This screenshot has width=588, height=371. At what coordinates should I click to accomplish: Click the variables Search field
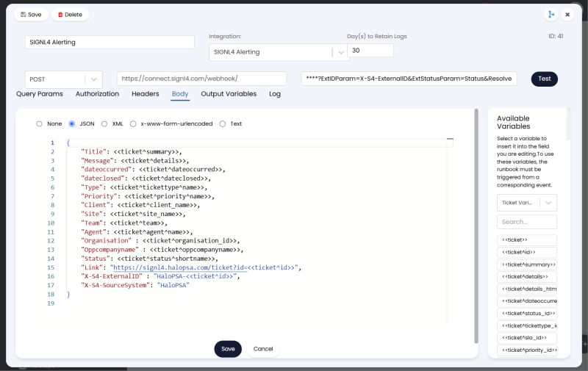(526, 222)
